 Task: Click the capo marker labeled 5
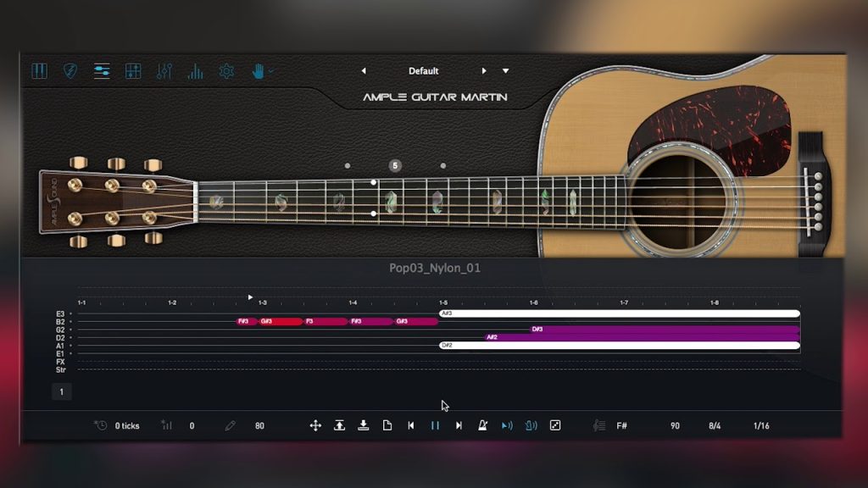(x=395, y=165)
